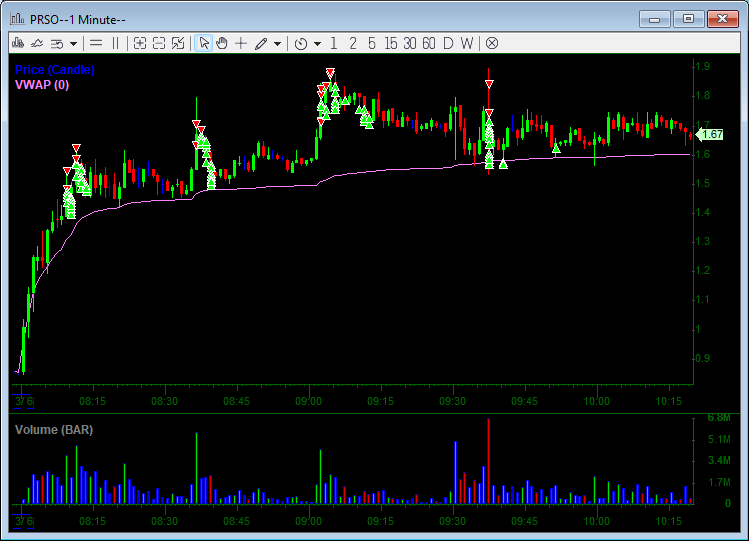Click the Volume (BAR) label
The height and width of the screenshot is (541, 749).
(54, 430)
